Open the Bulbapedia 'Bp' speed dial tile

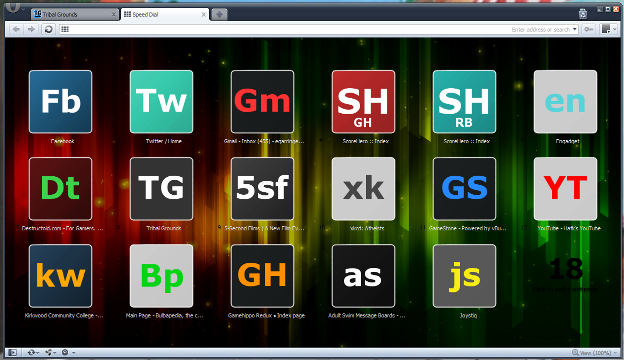[162, 276]
